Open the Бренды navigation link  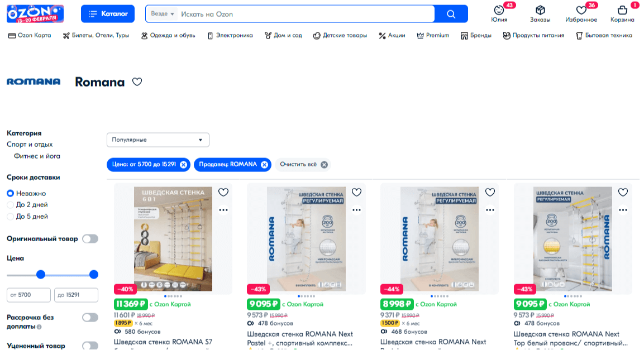click(476, 36)
